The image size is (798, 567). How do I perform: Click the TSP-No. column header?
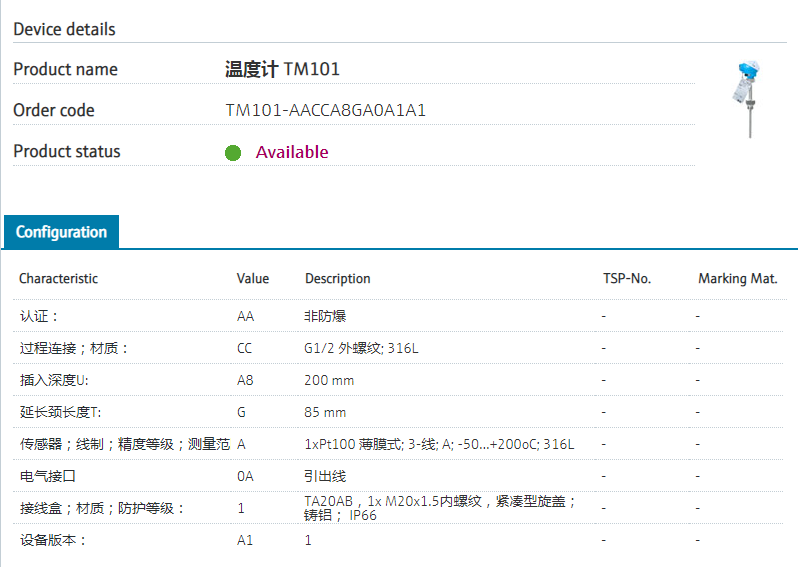tap(627, 279)
